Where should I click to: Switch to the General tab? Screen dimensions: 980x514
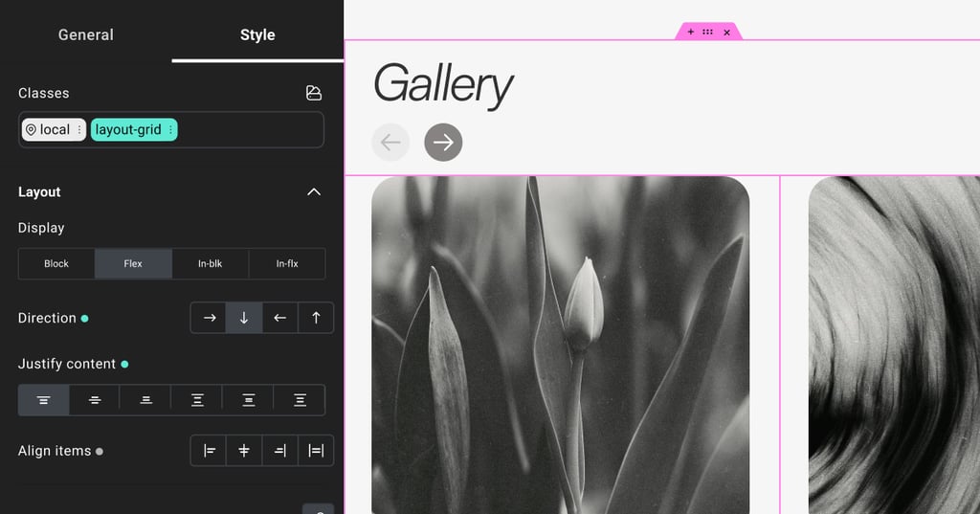(x=85, y=34)
